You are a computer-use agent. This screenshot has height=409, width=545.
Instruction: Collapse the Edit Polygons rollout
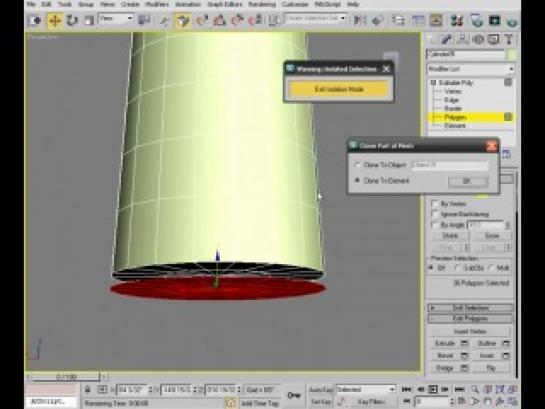471,319
